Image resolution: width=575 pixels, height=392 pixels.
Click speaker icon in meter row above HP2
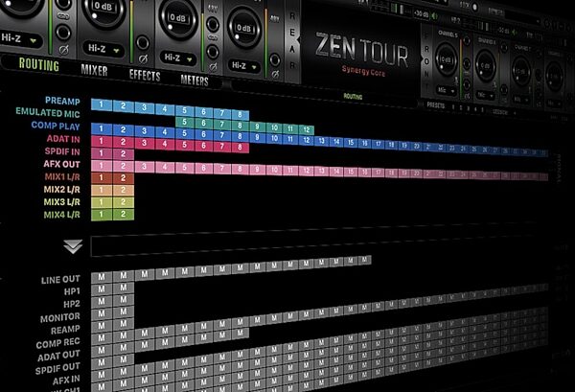434,15
